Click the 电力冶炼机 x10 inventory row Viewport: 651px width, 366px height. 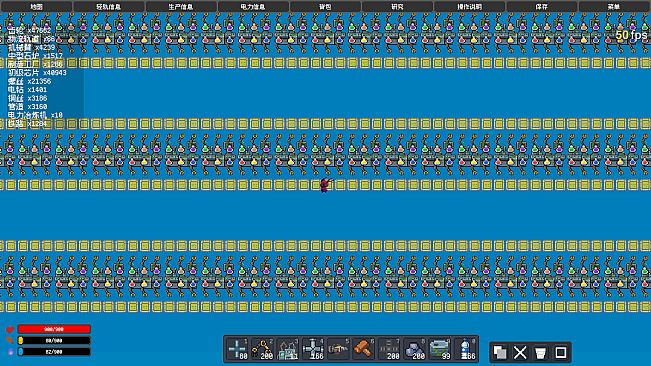coord(35,115)
